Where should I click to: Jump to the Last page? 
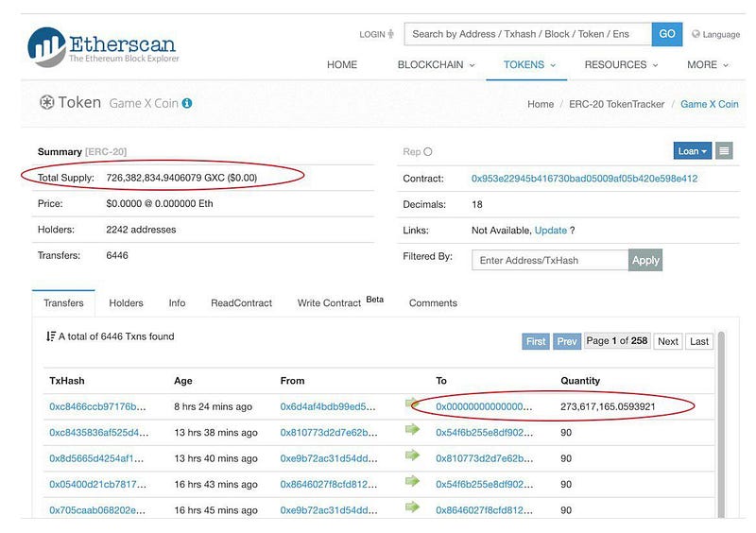click(x=699, y=341)
